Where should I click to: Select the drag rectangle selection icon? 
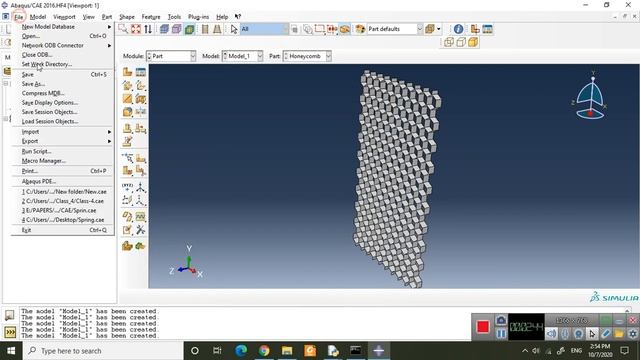(320, 29)
